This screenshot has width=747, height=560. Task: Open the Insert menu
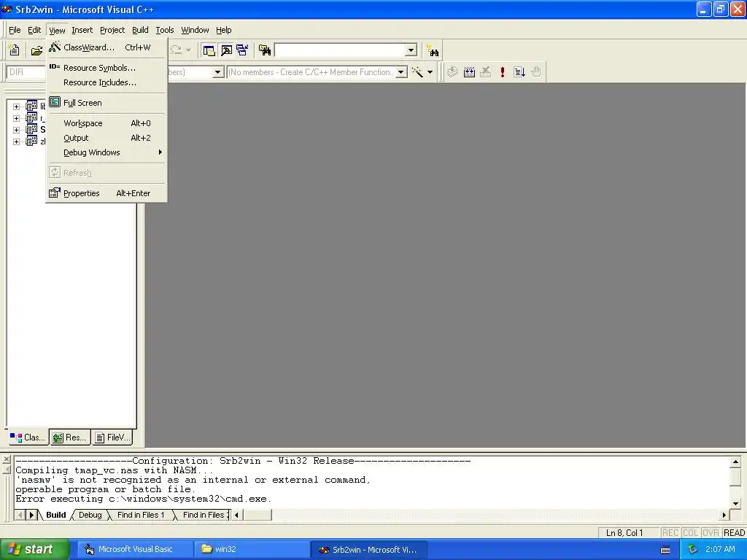[82, 30]
